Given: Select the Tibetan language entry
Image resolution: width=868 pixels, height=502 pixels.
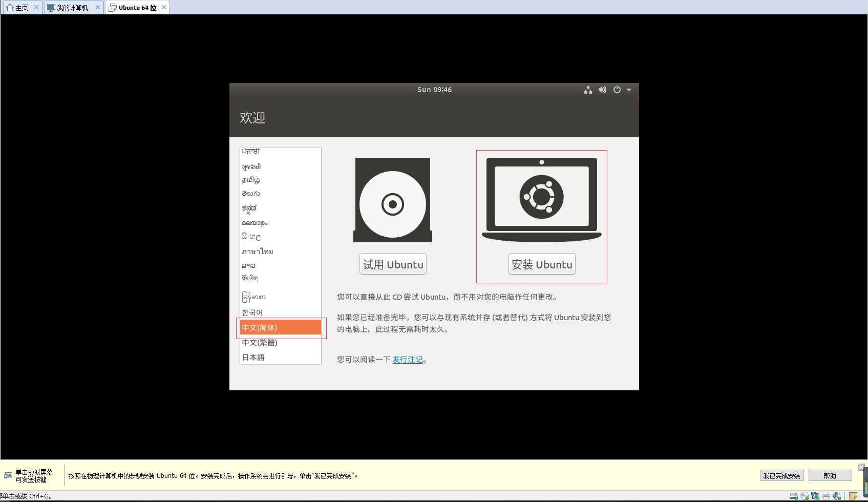Looking at the screenshot, I should click(281, 278).
